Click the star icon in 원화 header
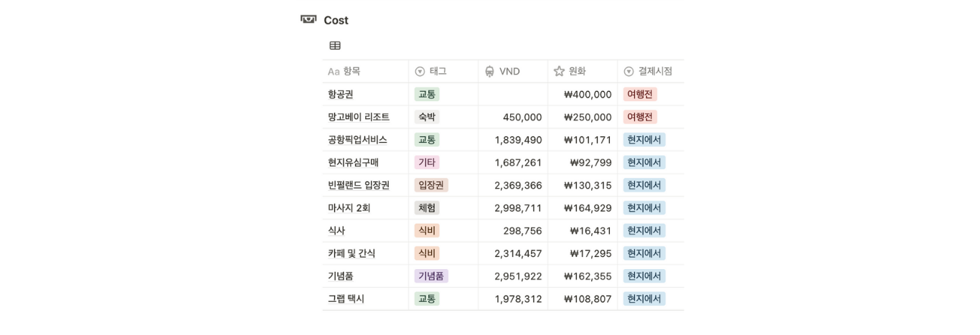The width and height of the screenshot is (980, 335). tap(560, 72)
